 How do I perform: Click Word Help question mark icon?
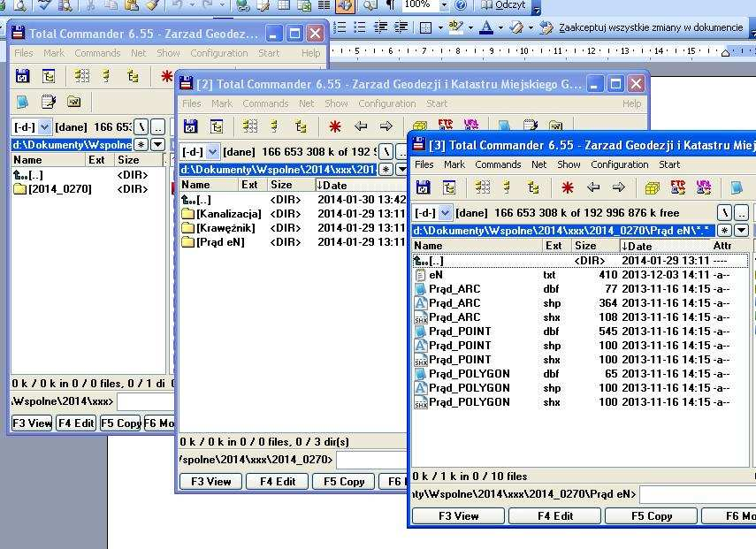(x=461, y=5)
